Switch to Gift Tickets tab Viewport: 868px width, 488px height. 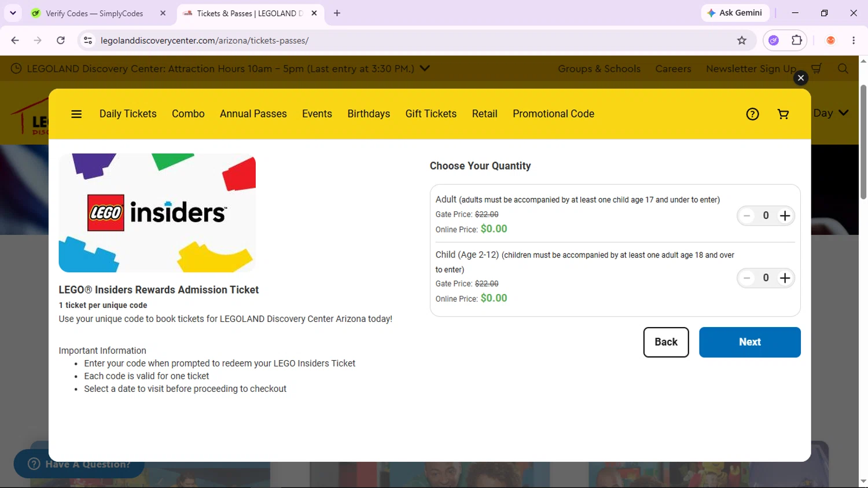pos(431,114)
